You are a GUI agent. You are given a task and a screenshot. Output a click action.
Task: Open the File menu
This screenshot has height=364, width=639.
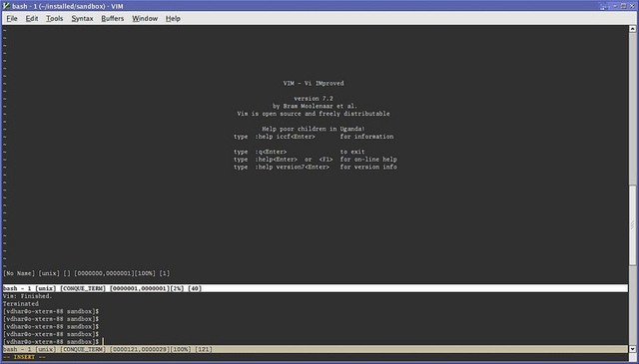[x=12, y=18]
